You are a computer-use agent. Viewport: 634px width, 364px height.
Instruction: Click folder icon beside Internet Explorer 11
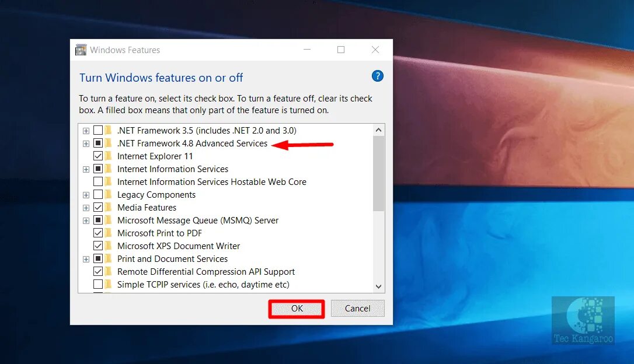point(109,156)
